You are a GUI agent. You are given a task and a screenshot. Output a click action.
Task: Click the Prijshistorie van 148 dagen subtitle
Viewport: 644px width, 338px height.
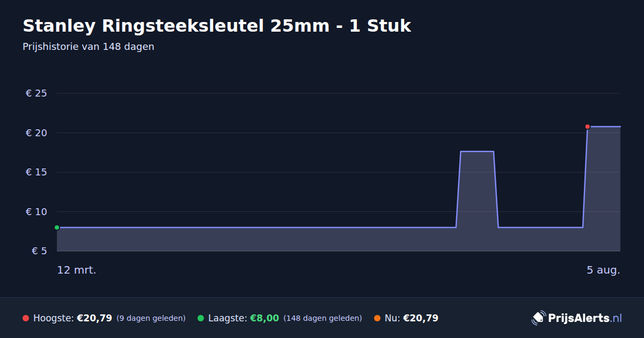[89, 47]
